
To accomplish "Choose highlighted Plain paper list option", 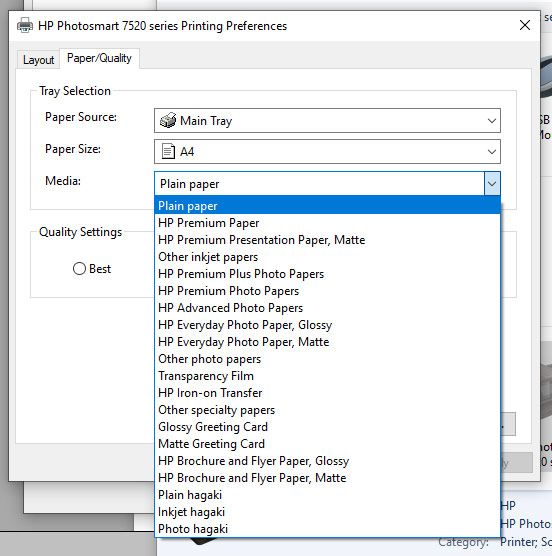I will (x=327, y=206).
